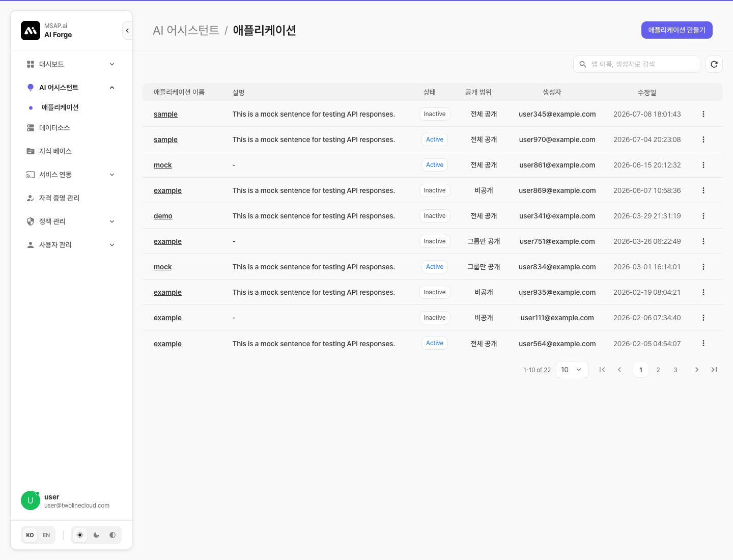Screen dimensions: 733x560
Task: Open the demo application link
Action: point(163,216)
